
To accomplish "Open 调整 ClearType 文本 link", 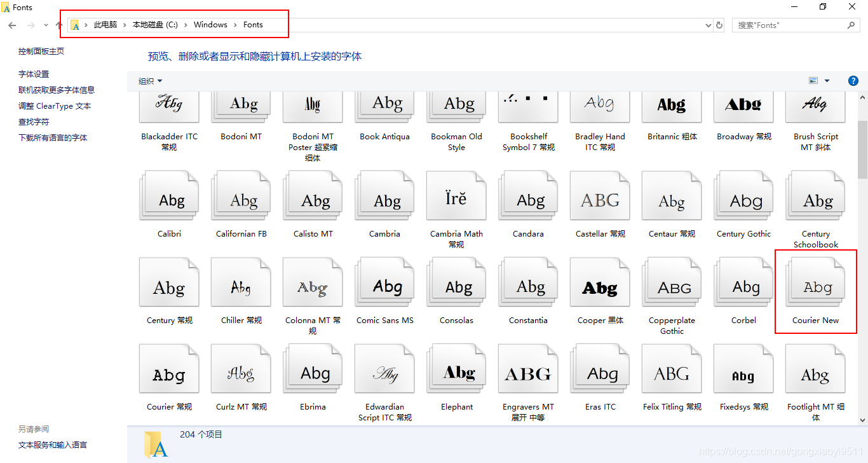I will (55, 106).
